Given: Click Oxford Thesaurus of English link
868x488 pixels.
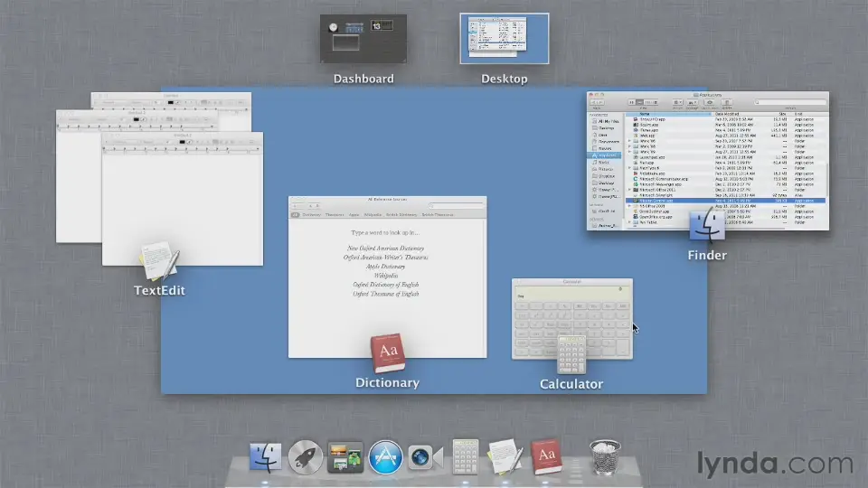Looking at the screenshot, I should point(385,294).
